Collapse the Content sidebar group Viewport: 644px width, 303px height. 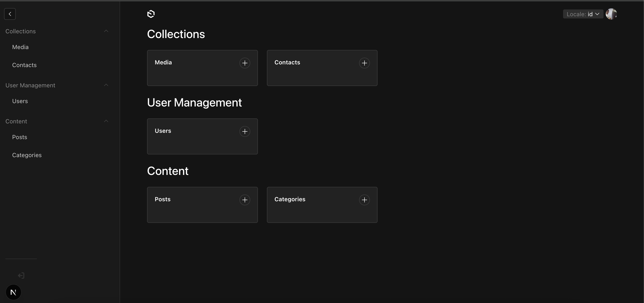click(106, 121)
